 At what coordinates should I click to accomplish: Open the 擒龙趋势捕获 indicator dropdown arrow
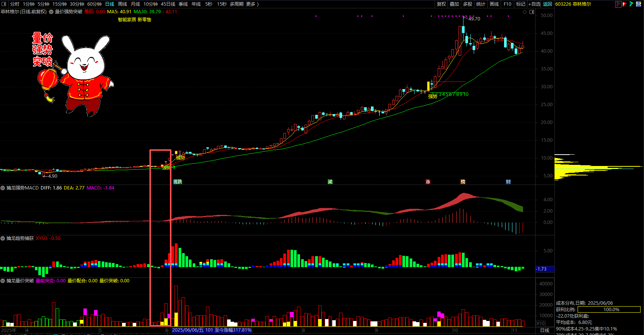[3, 238]
